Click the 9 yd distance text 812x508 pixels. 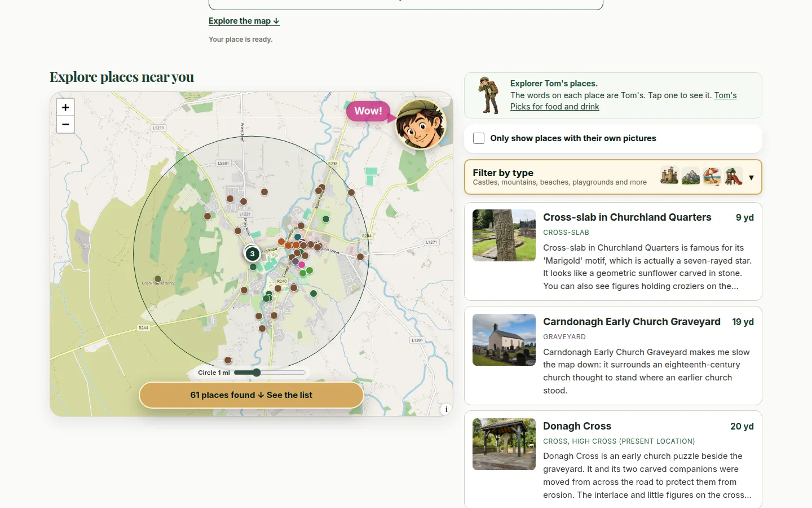[x=745, y=217]
